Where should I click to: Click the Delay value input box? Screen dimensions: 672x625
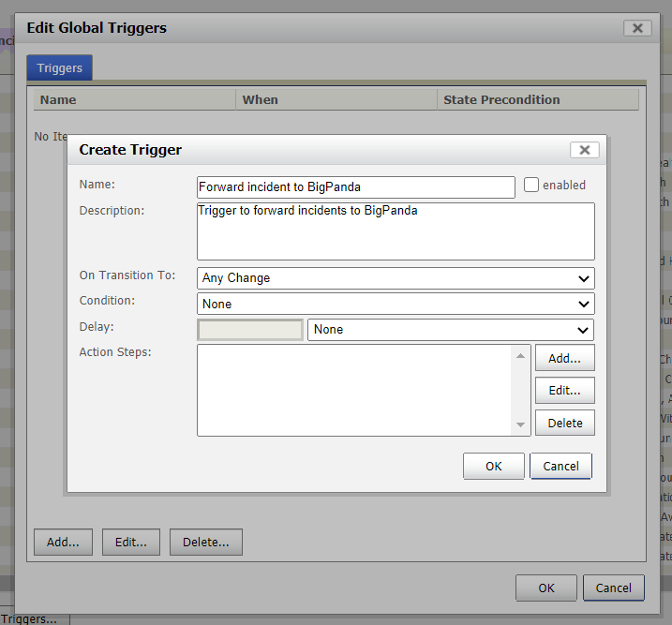pos(250,330)
